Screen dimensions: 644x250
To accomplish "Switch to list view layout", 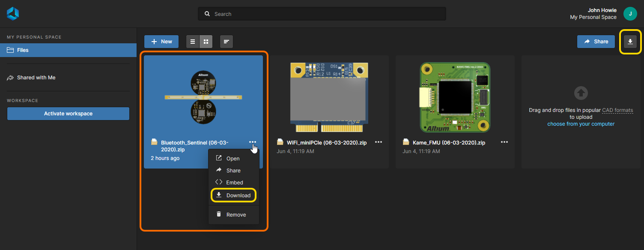I will (193, 42).
